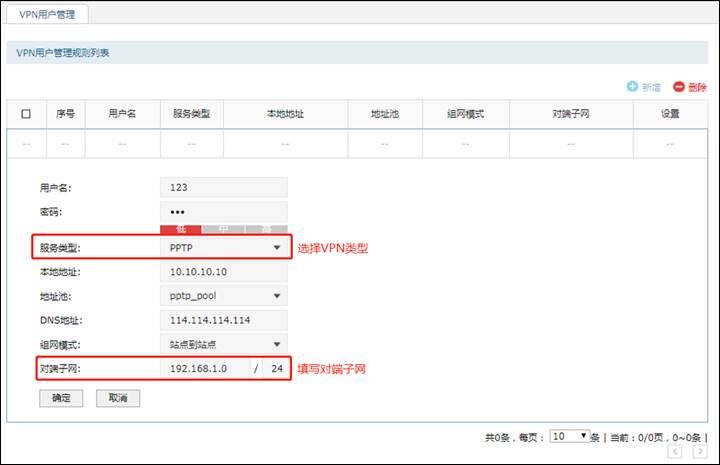Click the subnet mask field showing 24

pos(274,369)
